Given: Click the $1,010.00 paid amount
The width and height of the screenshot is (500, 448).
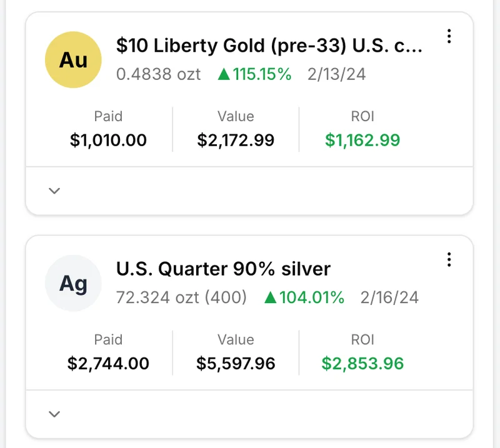Looking at the screenshot, I should (x=108, y=140).
